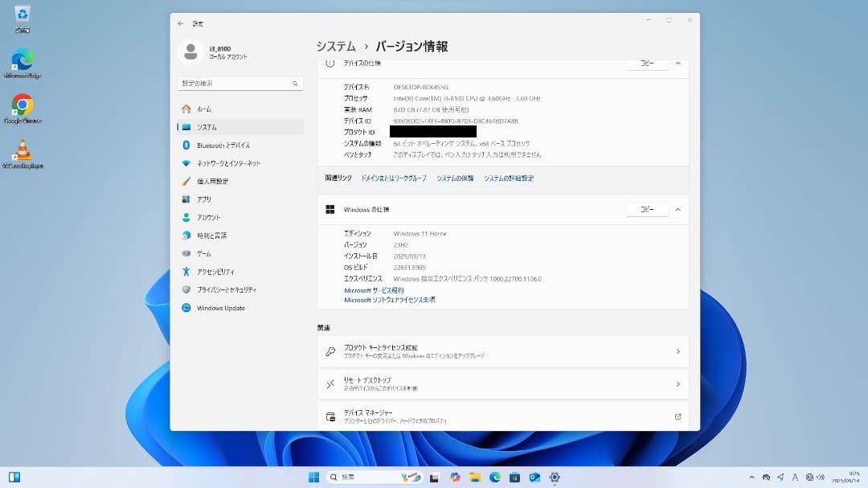Select アプリ in the Settings sidebar
Viewport: 868px width, 488px height.
(x=204, y=199)
